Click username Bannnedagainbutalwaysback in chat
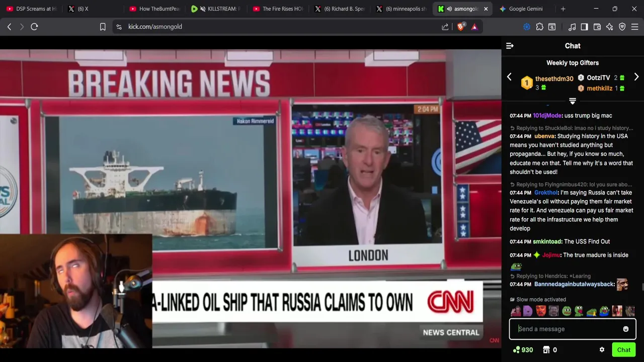Viewport: 644px width, 362px height. pos(574,285)
